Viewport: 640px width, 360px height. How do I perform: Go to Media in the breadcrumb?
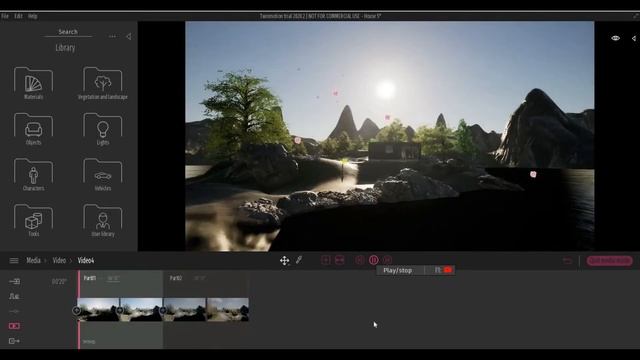pos(33,260)
